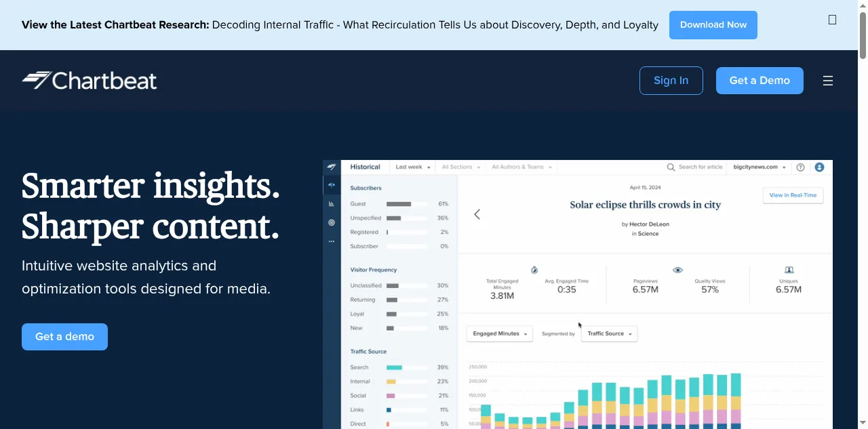The height and width of the screenshot is (429, 868).
Task: Click the 0:35 Avg. Engaged Time value
Action: 567,290
